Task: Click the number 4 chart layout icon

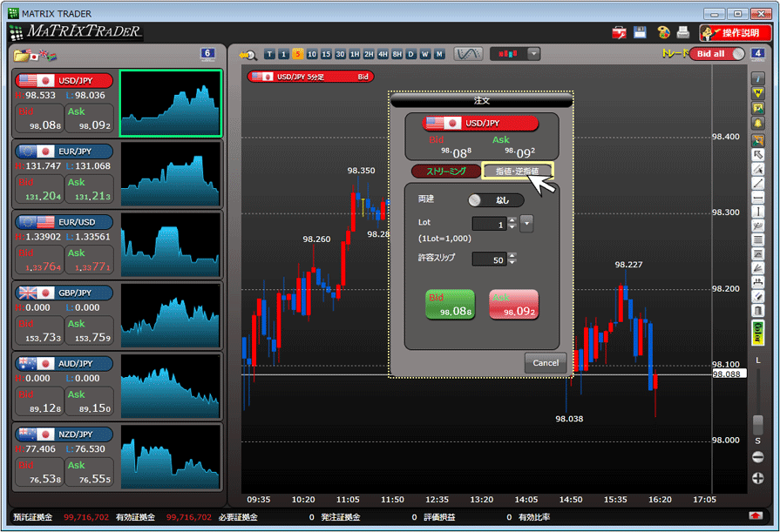Action: [x=757, y=54]
